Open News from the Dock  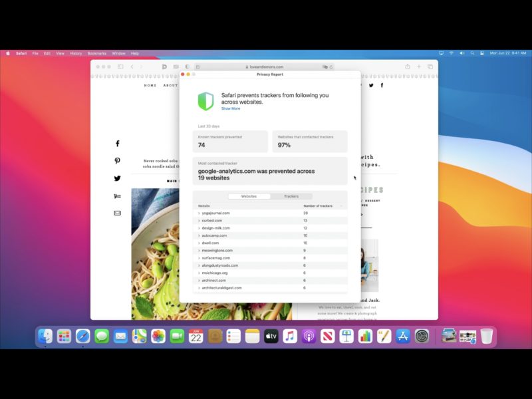point(328,336)
